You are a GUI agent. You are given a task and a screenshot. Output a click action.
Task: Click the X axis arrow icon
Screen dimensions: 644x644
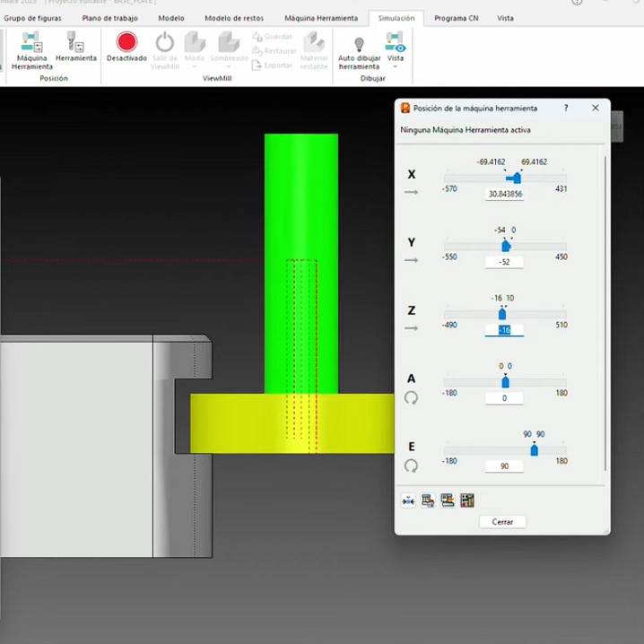tap(411, 192)
